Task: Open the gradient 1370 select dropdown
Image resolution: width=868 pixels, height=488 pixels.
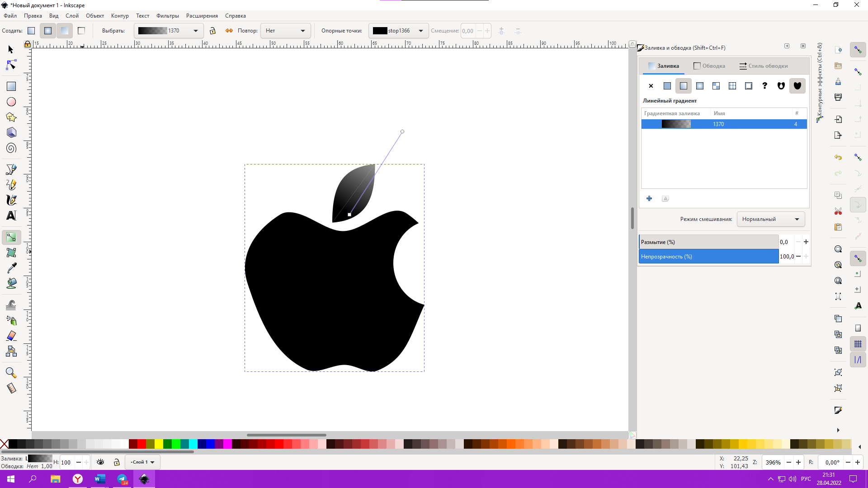Action: tap(168, 31)
